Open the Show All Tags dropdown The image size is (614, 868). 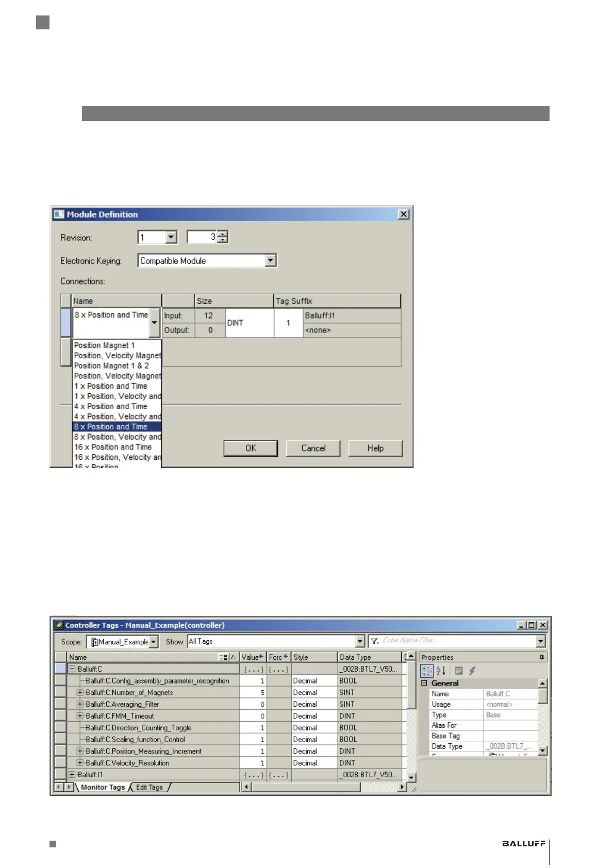(360, 641)
